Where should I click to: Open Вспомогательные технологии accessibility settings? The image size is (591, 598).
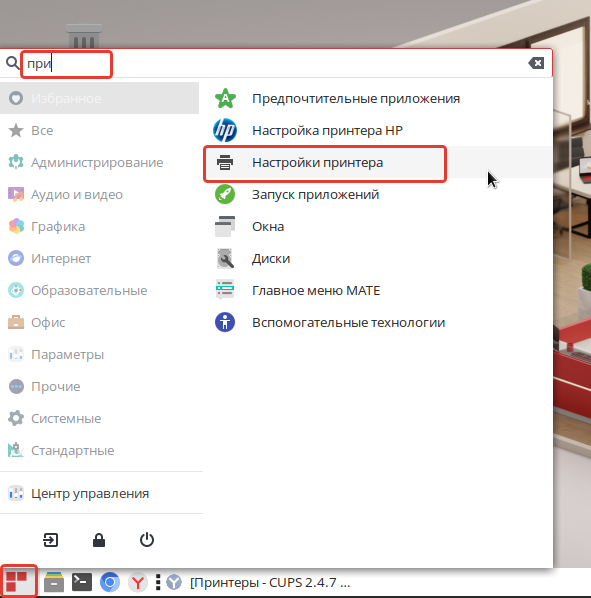377,323
